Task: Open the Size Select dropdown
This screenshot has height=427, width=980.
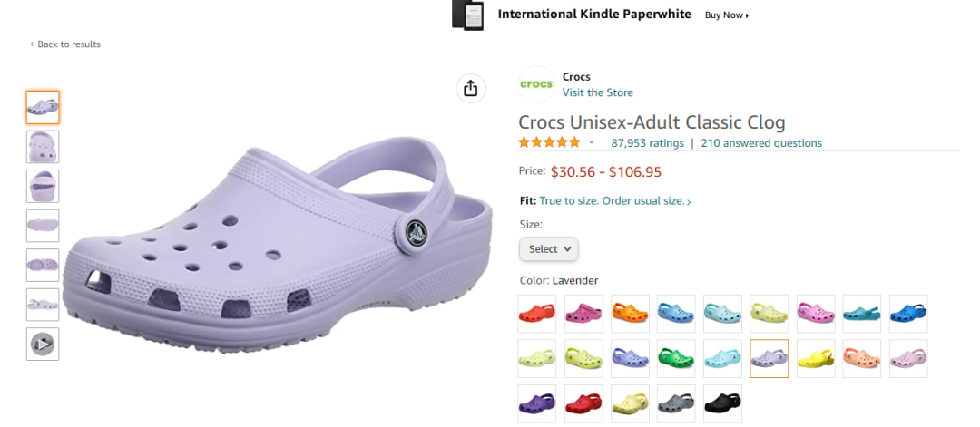Action: pyautogui.click(x=548, y=248)
